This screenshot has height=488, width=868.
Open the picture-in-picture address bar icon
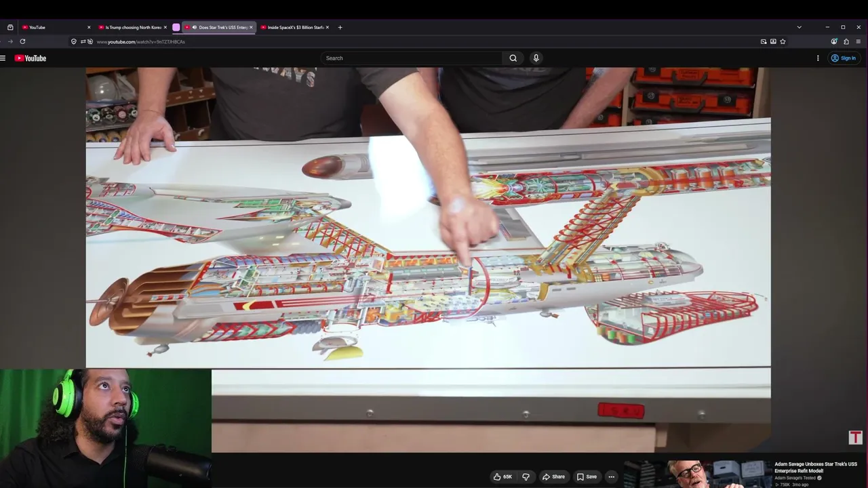click(764, 41)
